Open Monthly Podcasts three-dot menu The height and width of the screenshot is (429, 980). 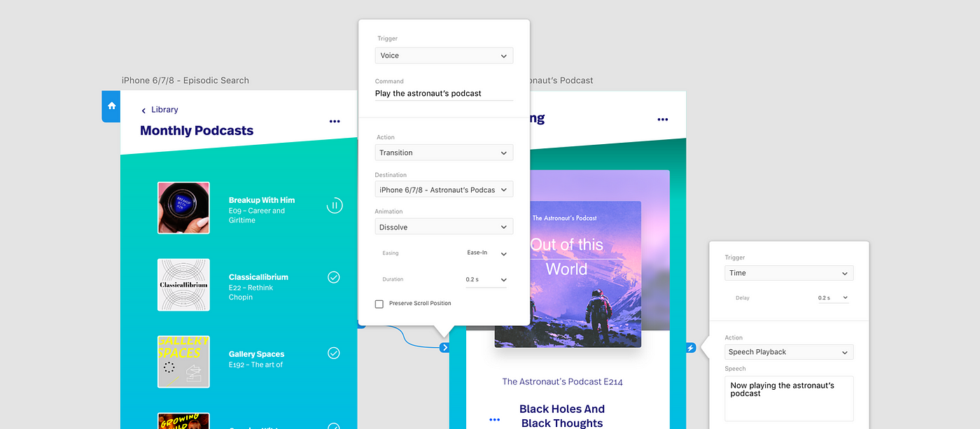[335, 121]
